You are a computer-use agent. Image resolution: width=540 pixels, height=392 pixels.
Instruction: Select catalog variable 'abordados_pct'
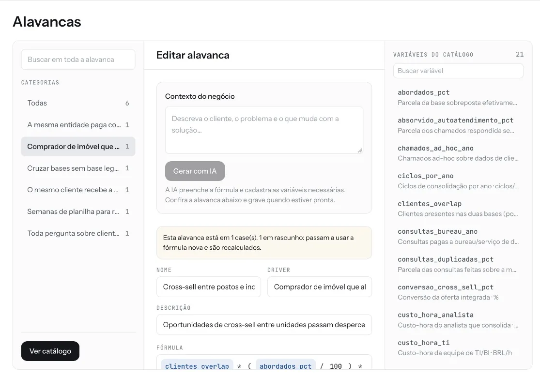point(458,97)
